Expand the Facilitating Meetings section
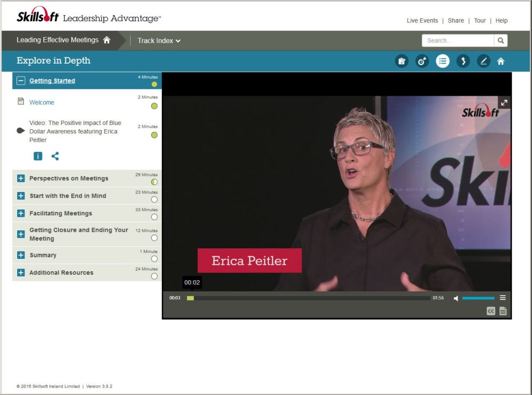Viewport: 532px width, 395px height. tap(21, 213)
